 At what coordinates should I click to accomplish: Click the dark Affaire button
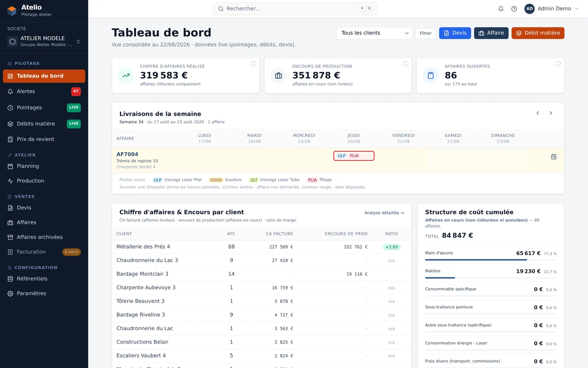pyautogui.click(x=491, y=33)
